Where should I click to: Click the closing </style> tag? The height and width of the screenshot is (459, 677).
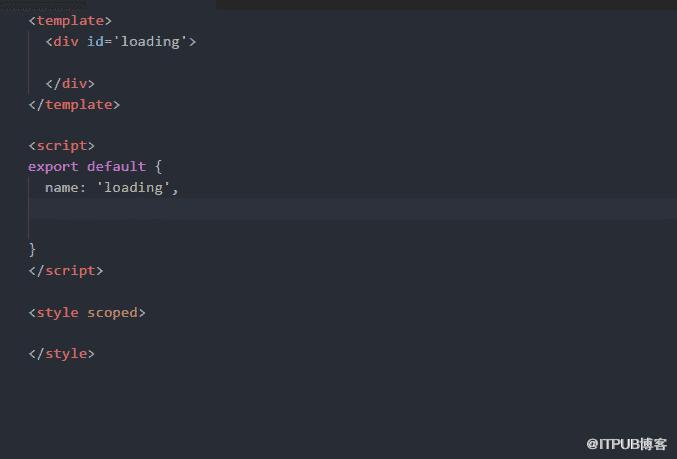click(61, 354)
